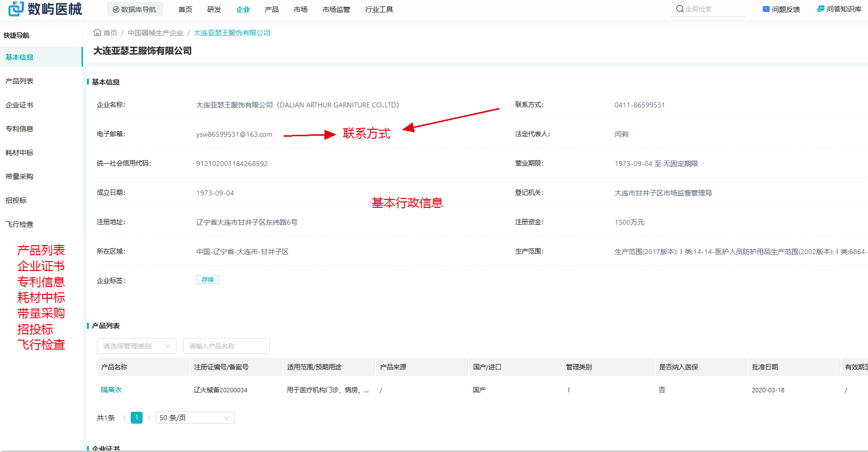The width and height of the screenshot is (868, 452).
Task: Open 数据库导航 compass button
Action: pyautogui.click(x=135, y=9)
